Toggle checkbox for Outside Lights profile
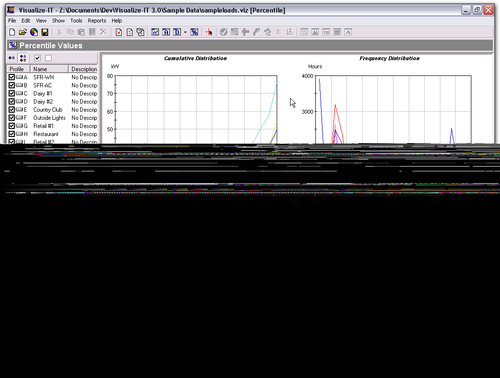The image size is (500, 378). click(12, 118)
